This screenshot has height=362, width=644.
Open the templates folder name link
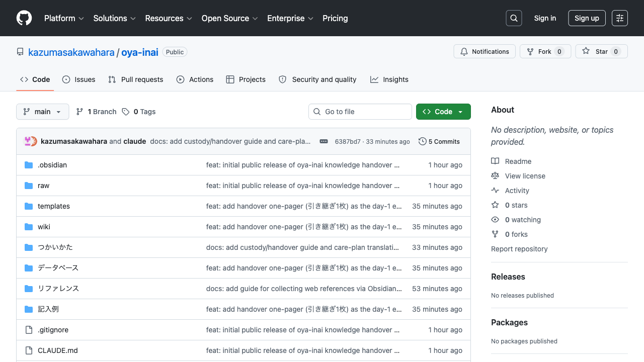[54, 206]
